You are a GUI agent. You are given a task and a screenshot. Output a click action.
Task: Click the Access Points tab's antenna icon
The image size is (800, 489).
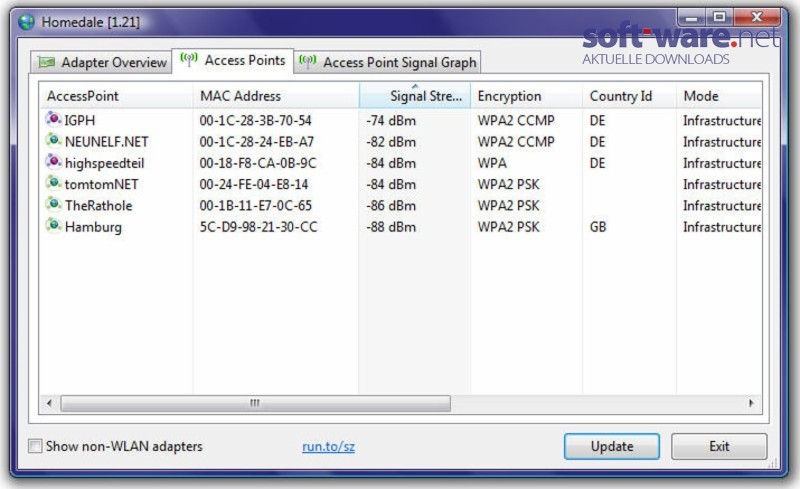(189, 60)
